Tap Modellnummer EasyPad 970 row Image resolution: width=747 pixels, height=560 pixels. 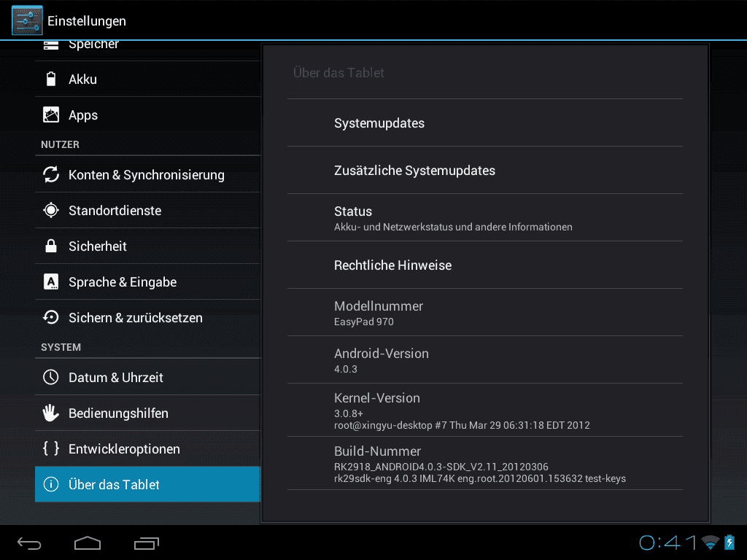485,312
